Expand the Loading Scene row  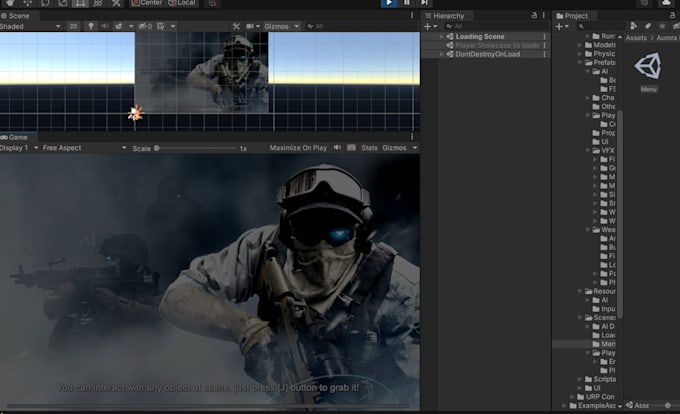click(x=441, y=37)
